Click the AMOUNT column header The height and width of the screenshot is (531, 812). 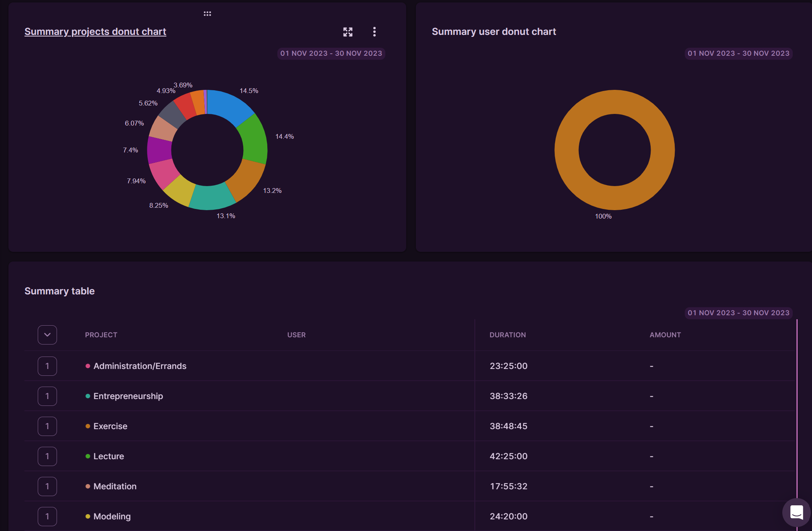pyautogui.click(x=665, y=335)
